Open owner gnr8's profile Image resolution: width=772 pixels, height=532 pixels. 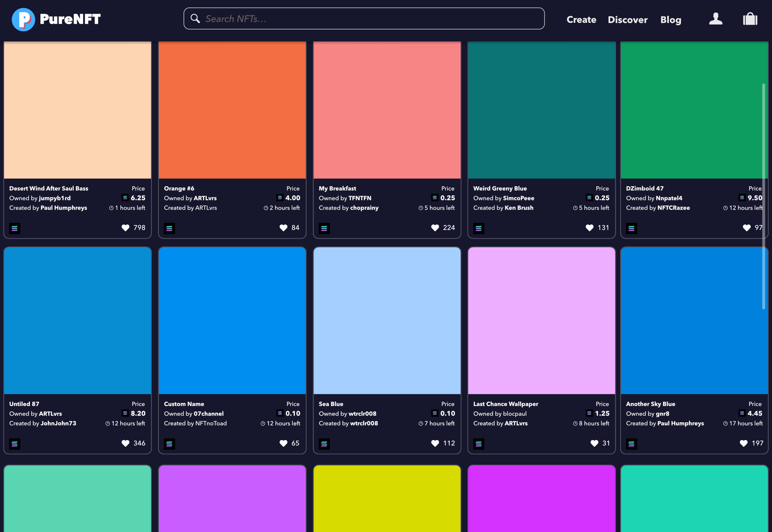click(663, 414)
